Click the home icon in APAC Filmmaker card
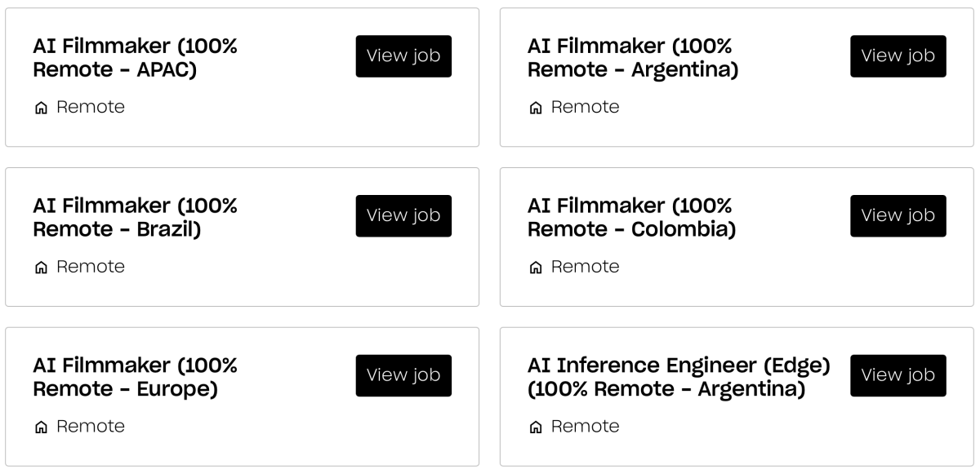 [x=41, y=108]
